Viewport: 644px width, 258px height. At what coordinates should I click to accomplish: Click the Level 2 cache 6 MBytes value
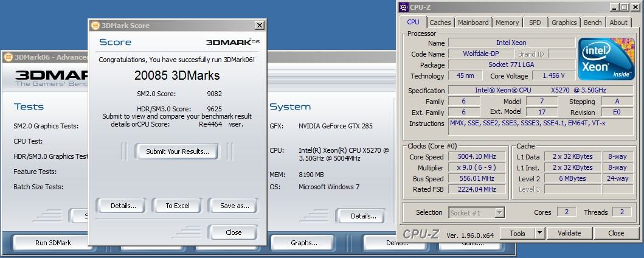pyautogui.click(x=572, y=178)
